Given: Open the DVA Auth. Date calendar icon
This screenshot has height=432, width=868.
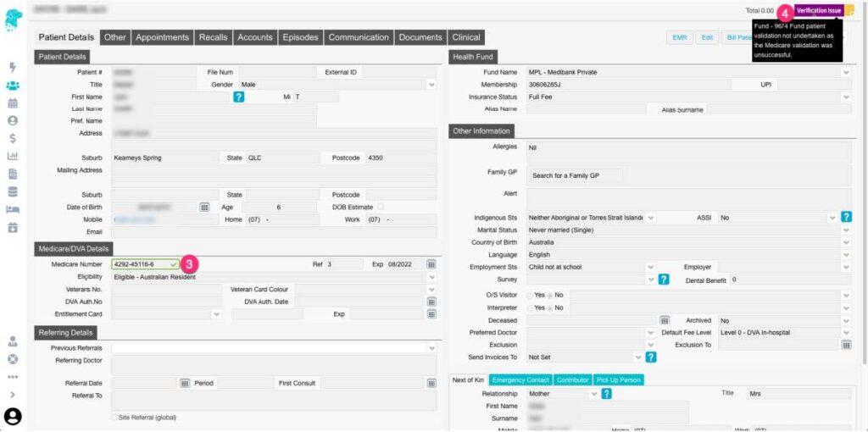Looking at the screenshot, I should pos(431,302).
